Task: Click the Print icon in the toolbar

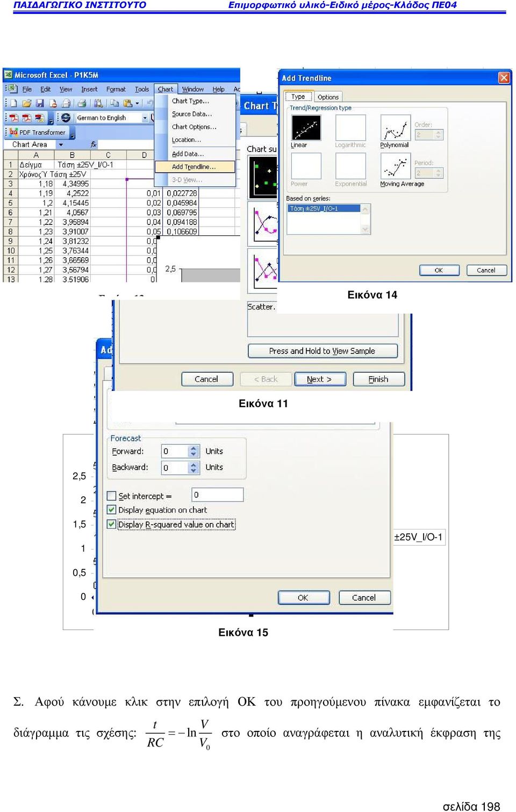Action: click(x=82, y=103)
